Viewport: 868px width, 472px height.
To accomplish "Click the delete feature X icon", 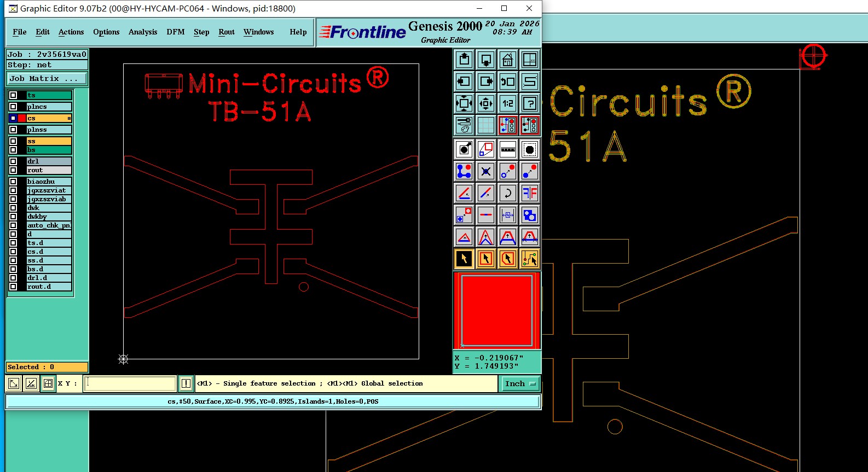I will click(x=486, y=171).
